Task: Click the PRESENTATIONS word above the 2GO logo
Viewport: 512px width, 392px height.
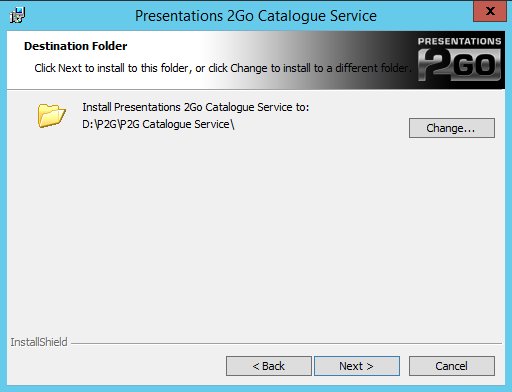Action: pos(459,41)
